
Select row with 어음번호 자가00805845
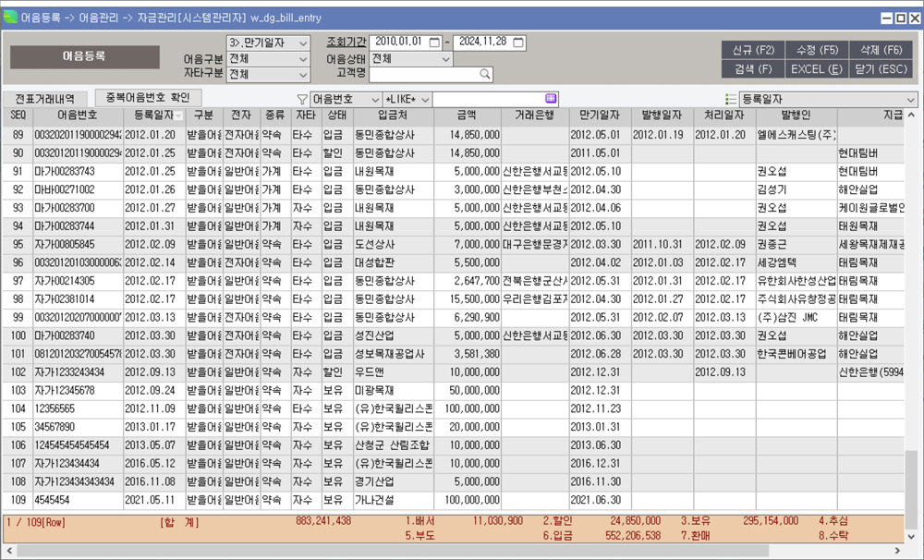tap(453, 245)
